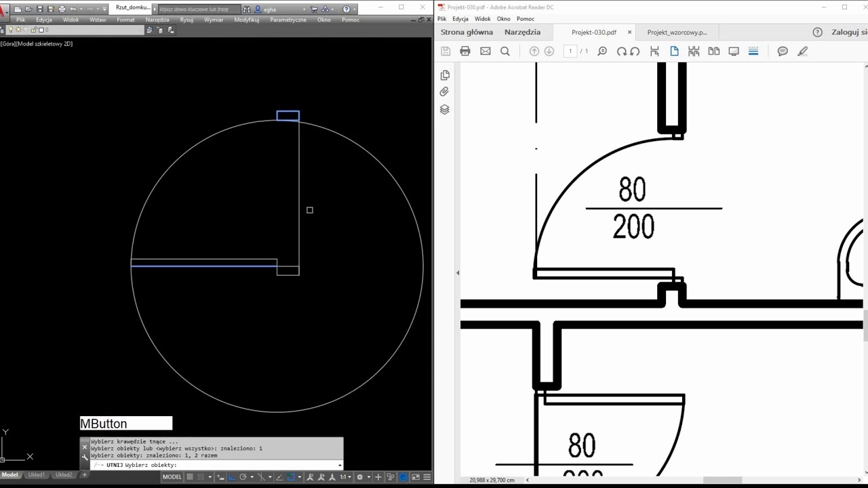The height and width of the screenshot is (488, 868).
Task: Switch to the Projekt_wzorcowy PDF tab
Action: pos(677,32)
